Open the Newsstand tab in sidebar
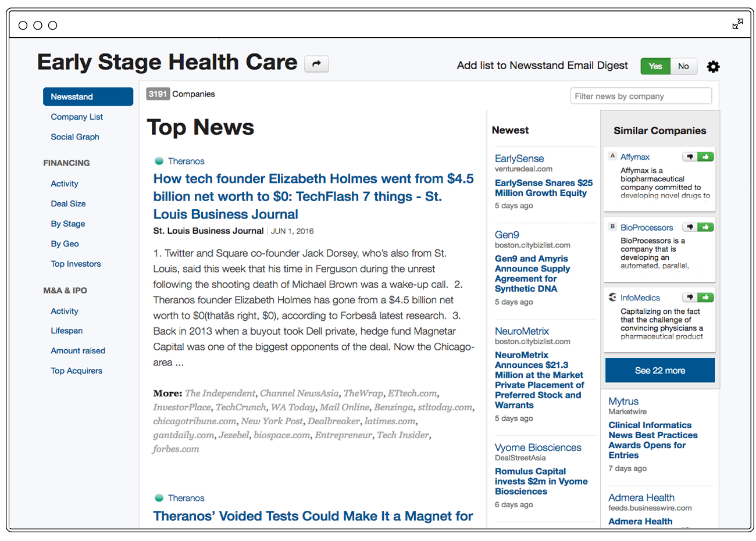 88,96
